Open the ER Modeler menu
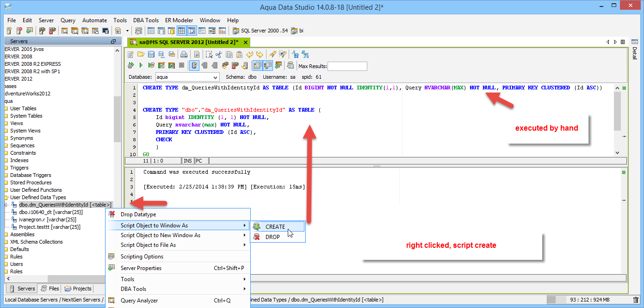644x308 pixels. coord(179,20)
